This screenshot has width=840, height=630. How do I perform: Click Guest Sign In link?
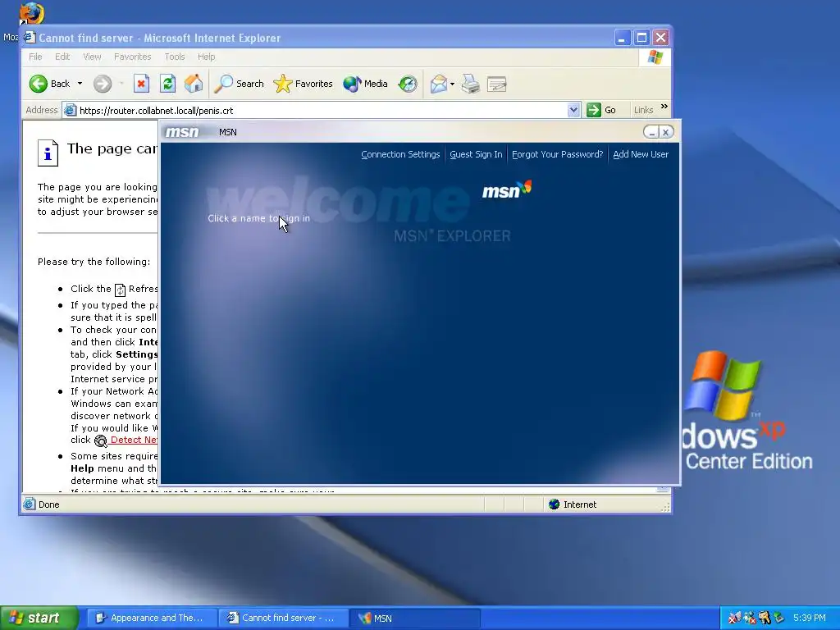tap(476, 154)
